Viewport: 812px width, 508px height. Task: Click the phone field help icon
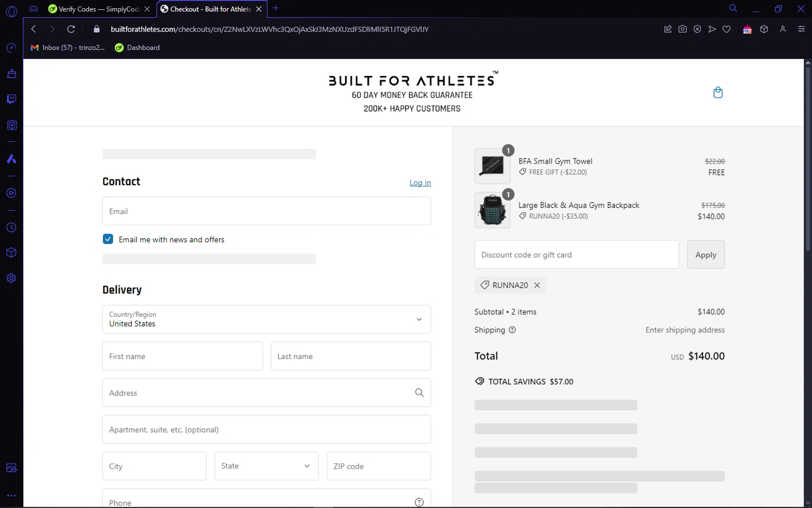(419, 502)
